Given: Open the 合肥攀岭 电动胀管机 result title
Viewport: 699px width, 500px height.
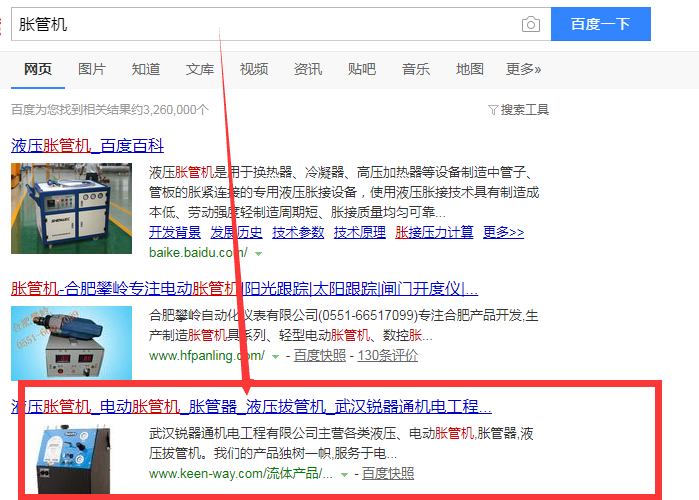Looking at the screenshot, I should (244, 289).
